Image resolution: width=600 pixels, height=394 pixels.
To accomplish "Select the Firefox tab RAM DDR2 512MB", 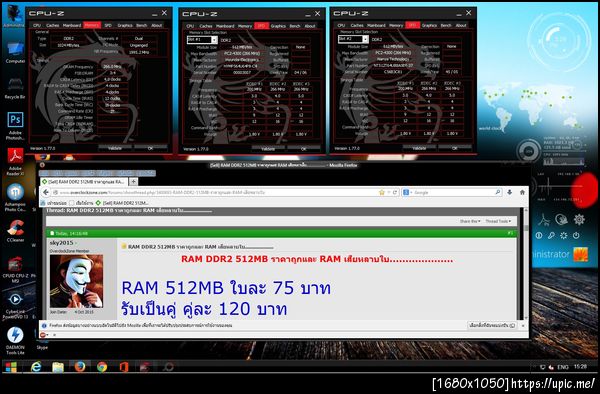I will click(x=83, y=181).
